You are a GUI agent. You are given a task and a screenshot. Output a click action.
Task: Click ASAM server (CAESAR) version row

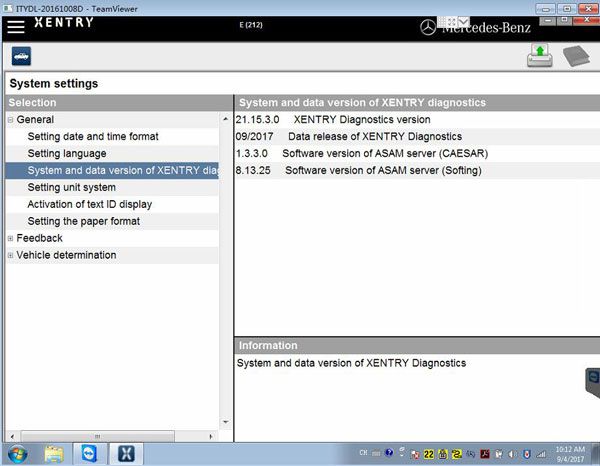[x=417, y=153]
